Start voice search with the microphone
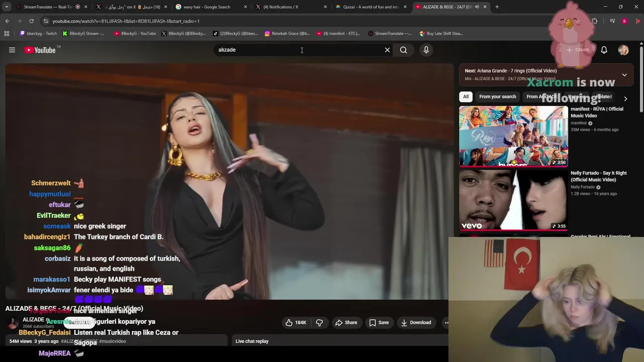Screen dimensions: 644x362 click(x=426, y=50)
